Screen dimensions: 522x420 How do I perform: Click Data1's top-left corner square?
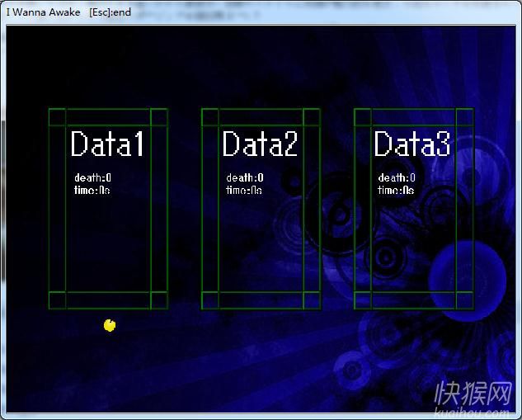tap(57, 117)
